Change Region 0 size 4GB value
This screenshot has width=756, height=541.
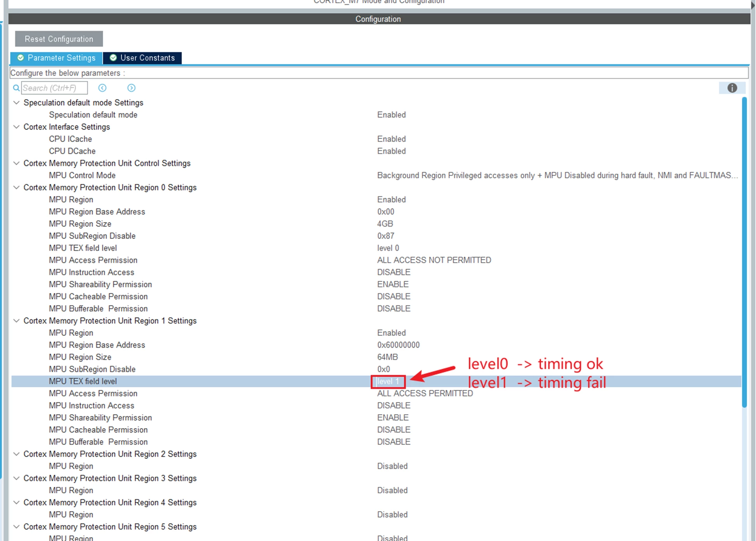[x=385, y=224]
